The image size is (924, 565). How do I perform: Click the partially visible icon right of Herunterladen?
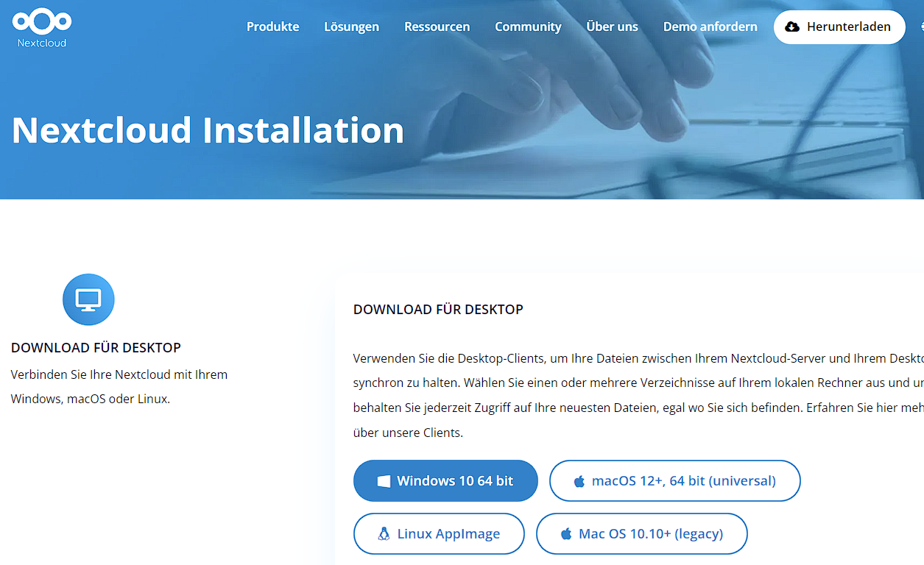pos(921,27)
